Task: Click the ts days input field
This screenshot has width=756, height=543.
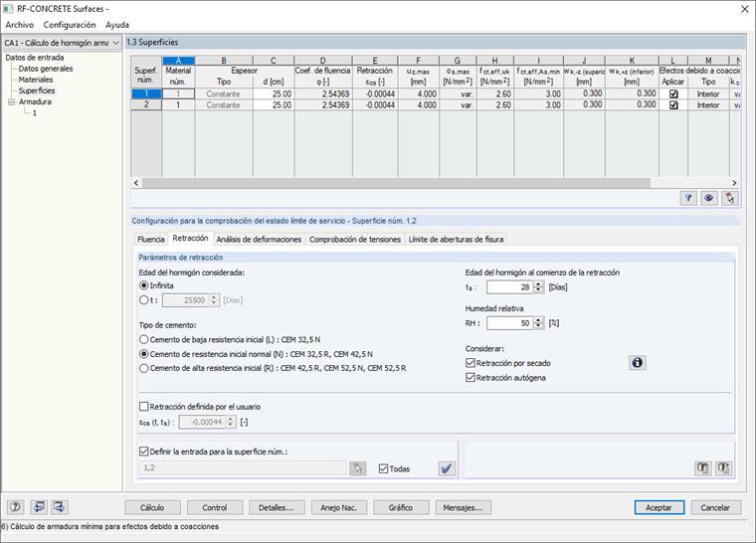Action: (x=510, y=287)
